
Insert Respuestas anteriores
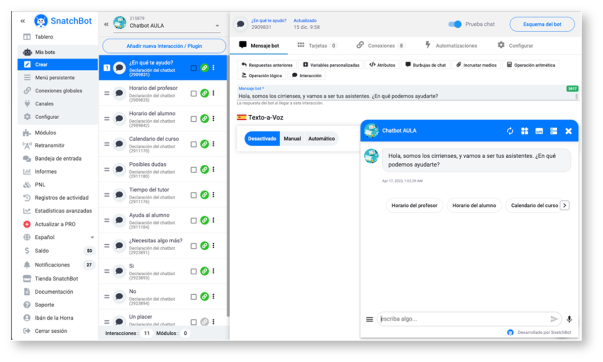click(x=267, y=65)
